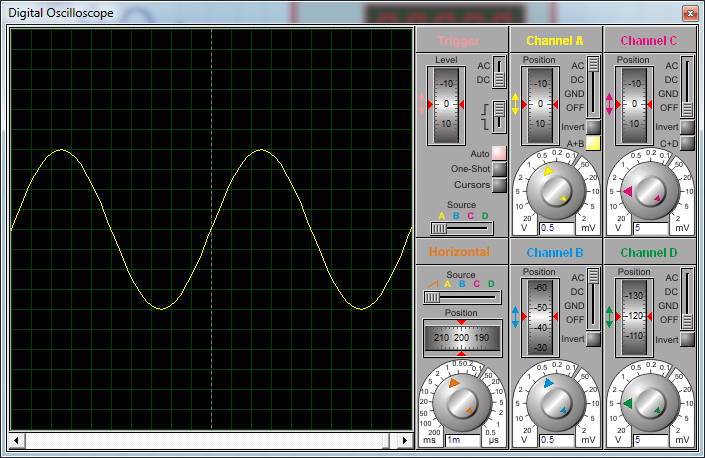
Task: Click Channel A volts value field
Action: [557, 228]
